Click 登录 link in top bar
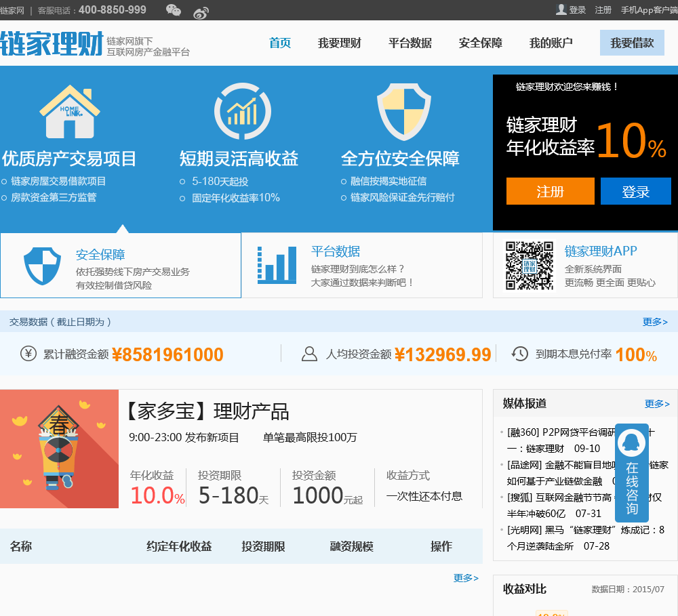 coord(577,10)
